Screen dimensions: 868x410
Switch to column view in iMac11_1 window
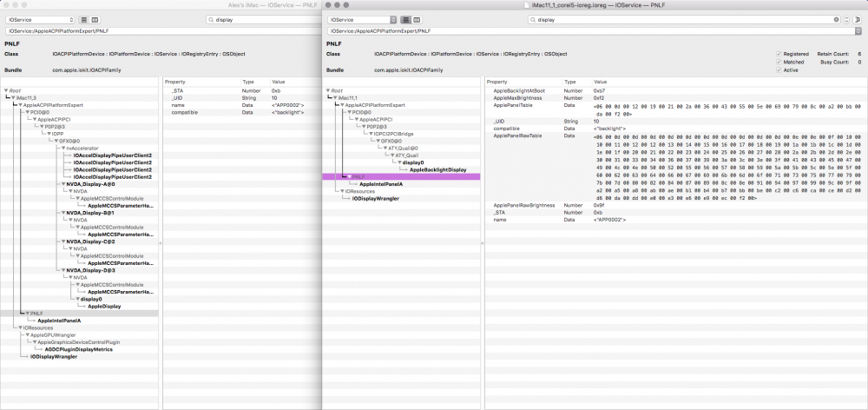417,20
